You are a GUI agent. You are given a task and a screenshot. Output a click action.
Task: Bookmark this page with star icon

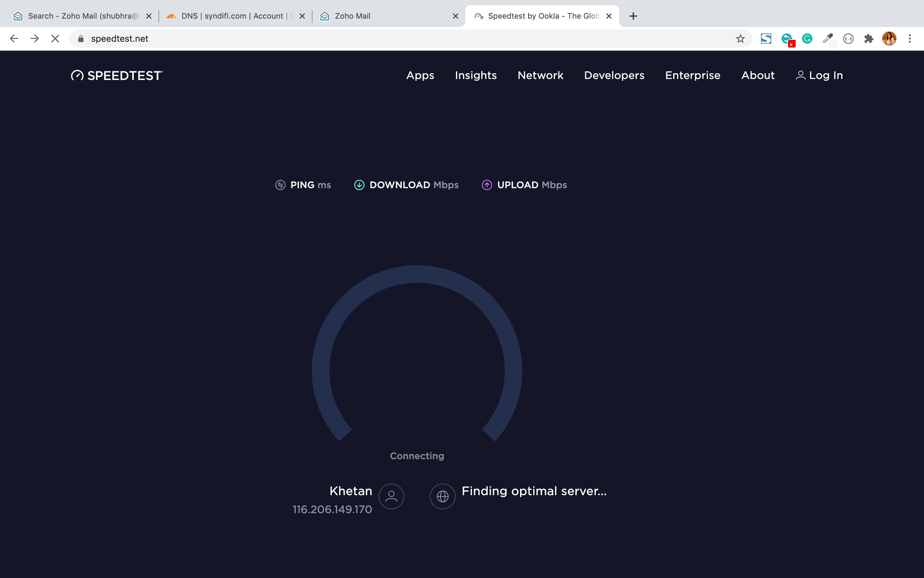pos(740,39)
